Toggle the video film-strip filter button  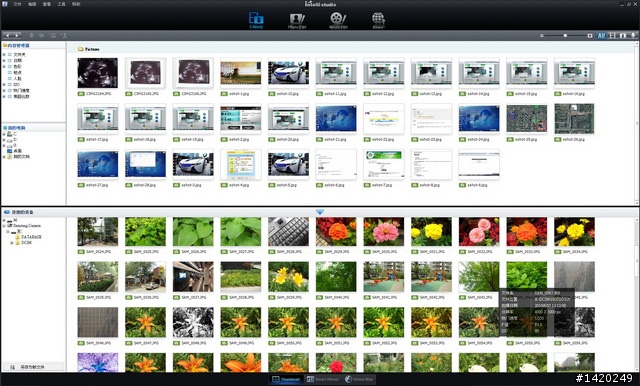tap(612, 35)
